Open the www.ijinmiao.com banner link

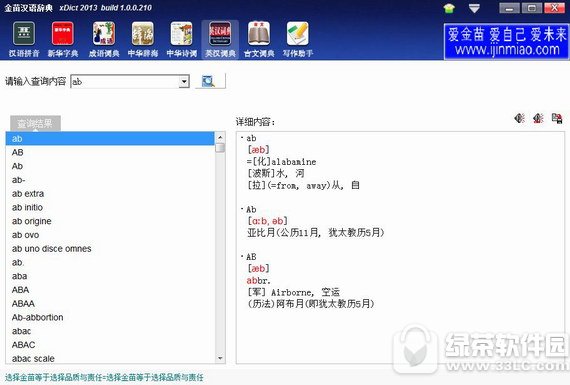pos(506,41)
